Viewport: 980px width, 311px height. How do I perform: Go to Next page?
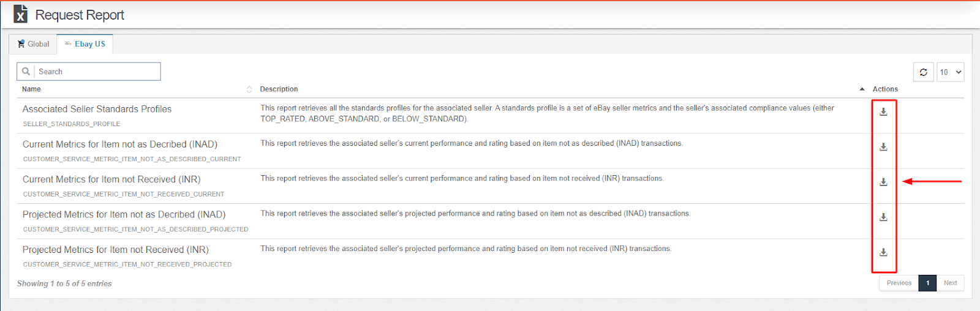point(950,283)
